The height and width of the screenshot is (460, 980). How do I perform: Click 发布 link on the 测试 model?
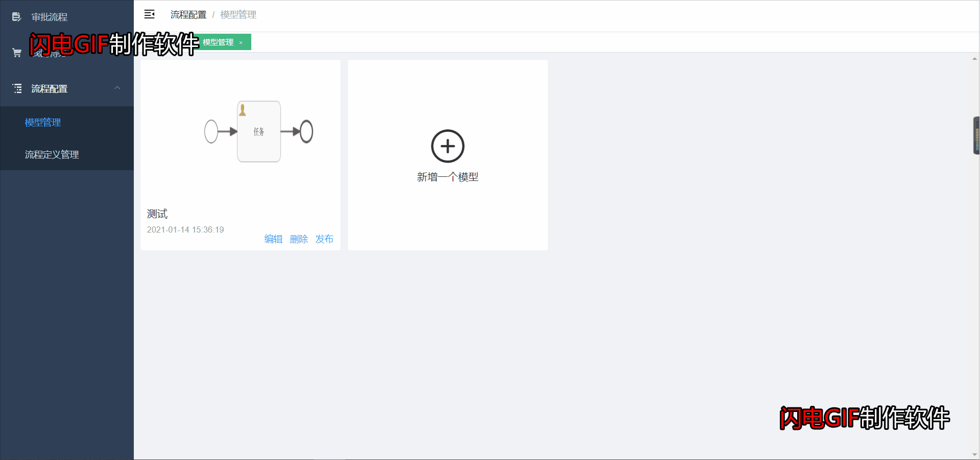click(324, 239)
